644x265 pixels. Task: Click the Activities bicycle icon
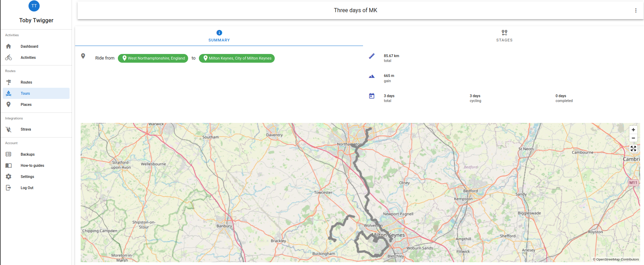coord(9,57)
